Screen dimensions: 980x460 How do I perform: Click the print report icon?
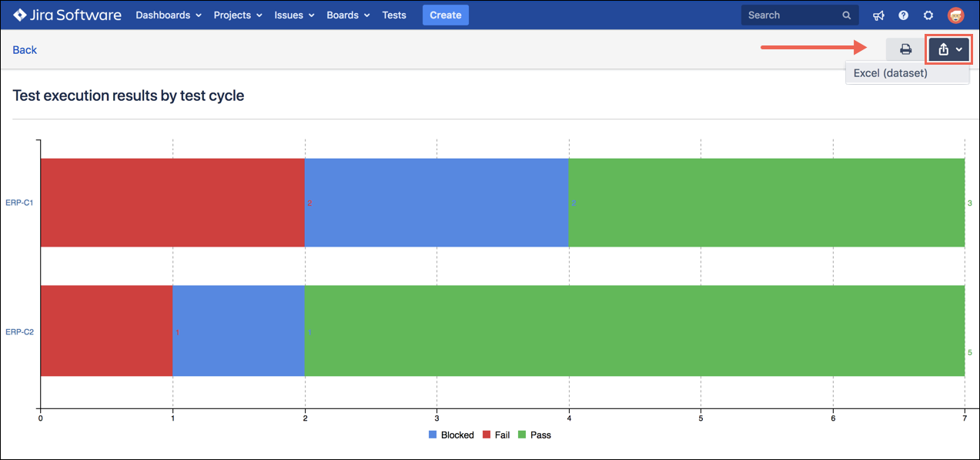[906, 49]
